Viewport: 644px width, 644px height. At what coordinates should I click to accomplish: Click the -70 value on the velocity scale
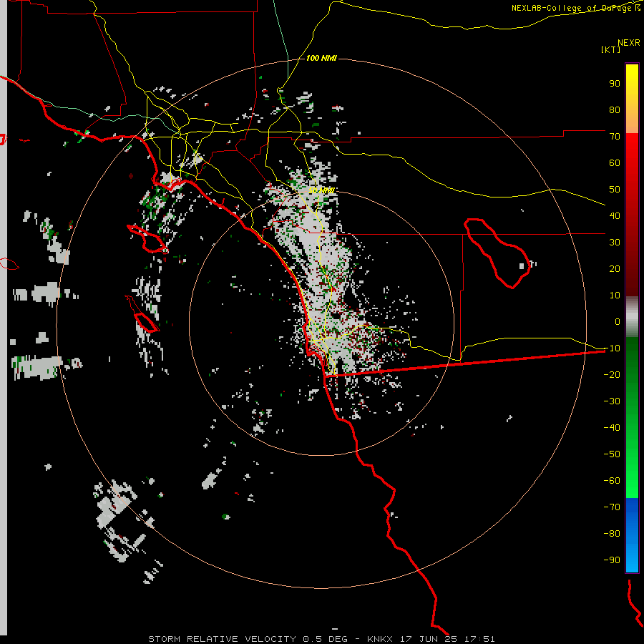point(612,507)
